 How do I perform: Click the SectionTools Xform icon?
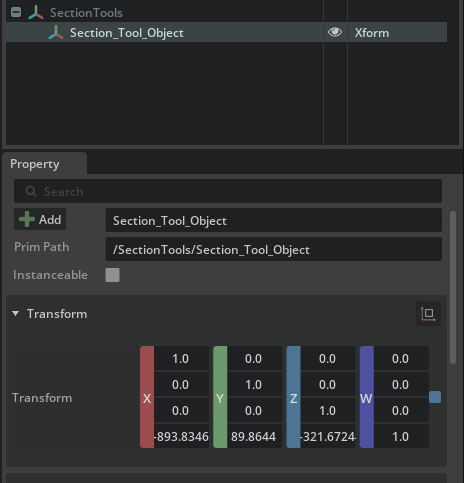(x=36, y=12)
